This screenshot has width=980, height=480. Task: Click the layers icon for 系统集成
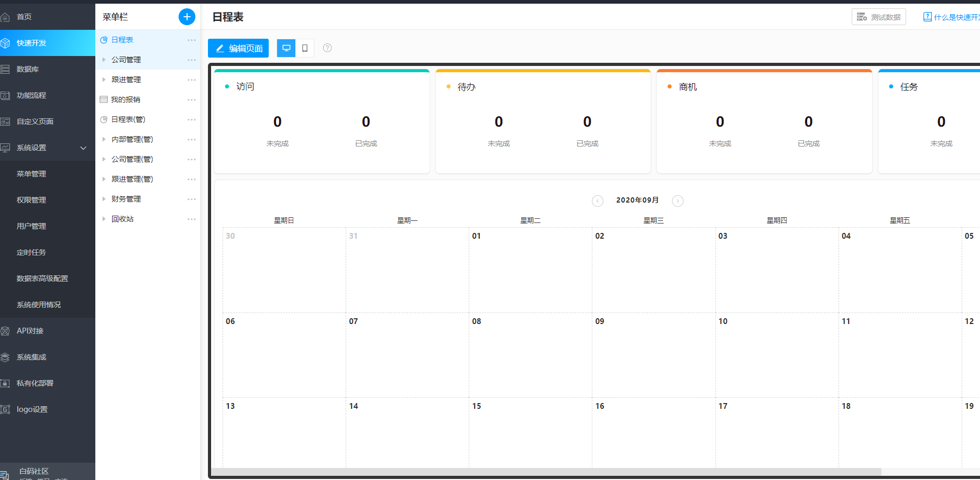click(5, 357)
